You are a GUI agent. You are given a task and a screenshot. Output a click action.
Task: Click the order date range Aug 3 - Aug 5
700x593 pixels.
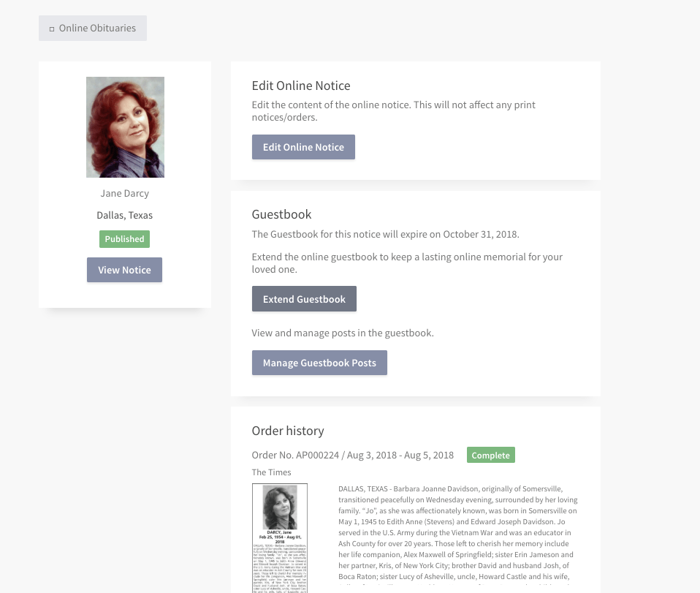399,455
